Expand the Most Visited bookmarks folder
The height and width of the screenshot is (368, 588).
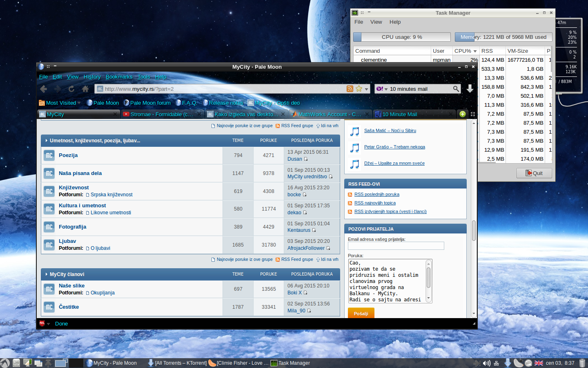click(x=60, y=103)
